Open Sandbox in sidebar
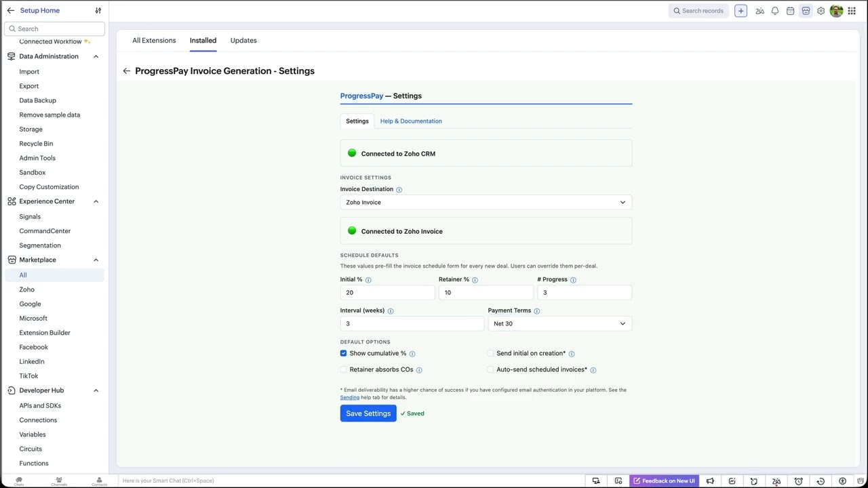Screen dimensions: 868x488 33,173
